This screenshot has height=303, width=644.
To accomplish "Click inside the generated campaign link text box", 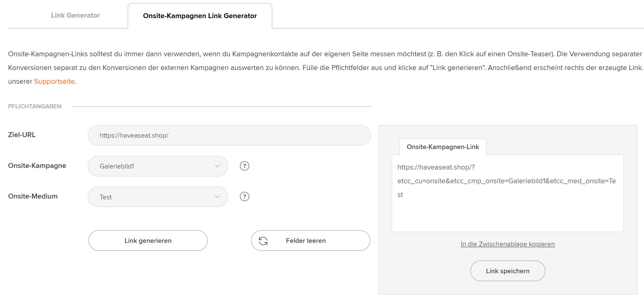I will click(x=508, y=193).
